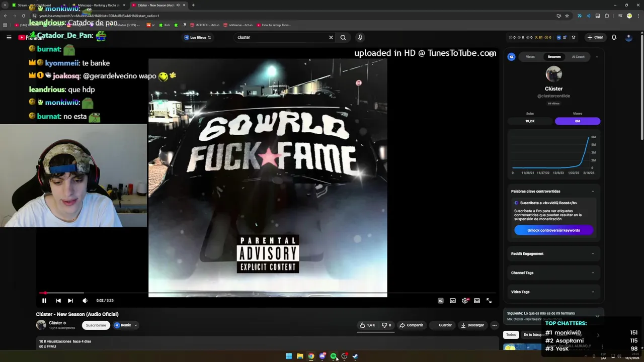Click the video title Clúster - New Season
This screenshot has width=644, height=362.
[x=77, y=314]
